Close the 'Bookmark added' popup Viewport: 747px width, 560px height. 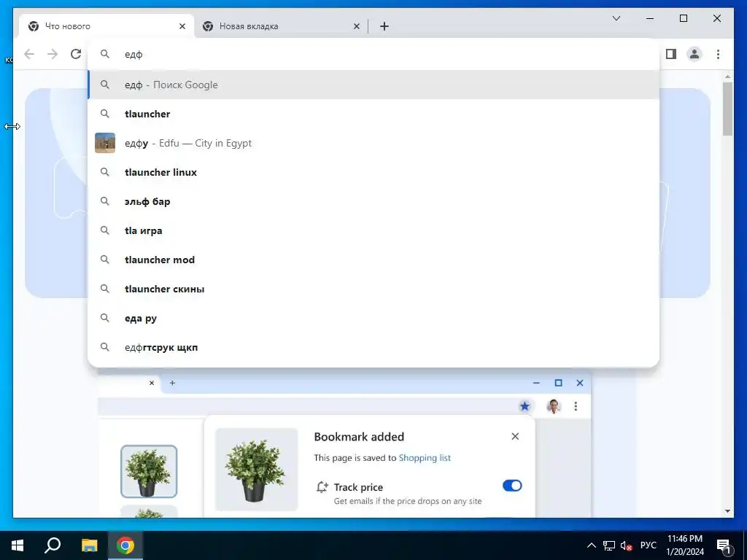(515, 436)
